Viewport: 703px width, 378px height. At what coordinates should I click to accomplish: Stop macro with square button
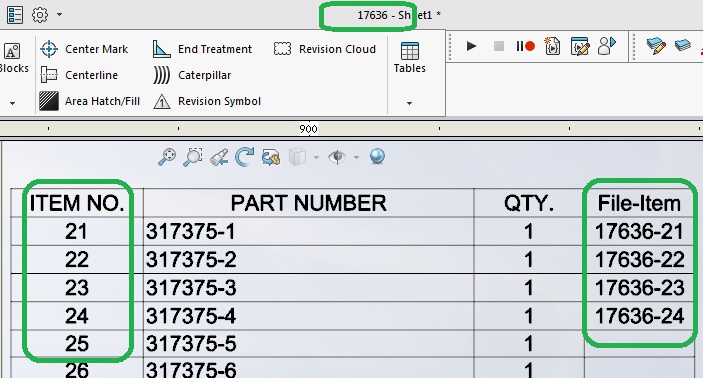[x=499, y=46]
